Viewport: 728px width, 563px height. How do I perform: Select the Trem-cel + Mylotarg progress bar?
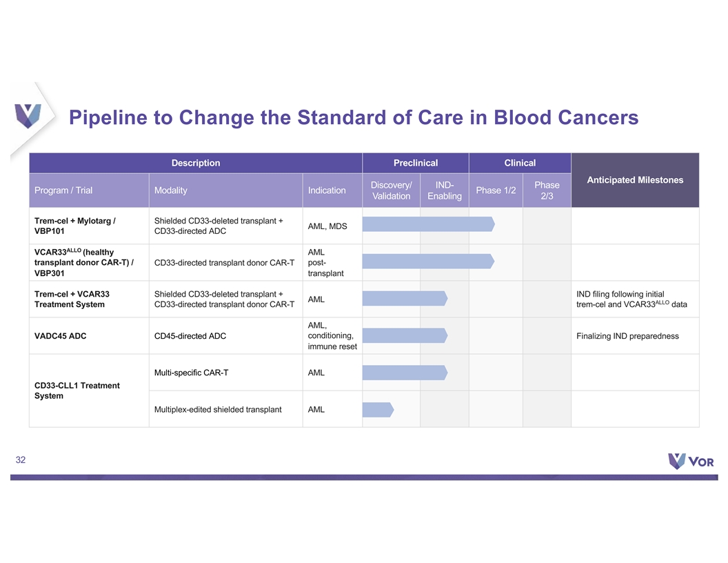coord(428,224)
